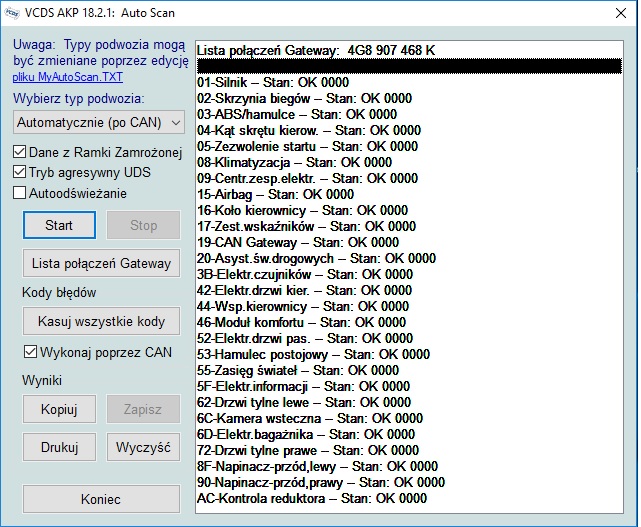641x527 pixels.
Task: Click the 'Kasuj wszystkie kody' button
Action: tap(101, 321)
